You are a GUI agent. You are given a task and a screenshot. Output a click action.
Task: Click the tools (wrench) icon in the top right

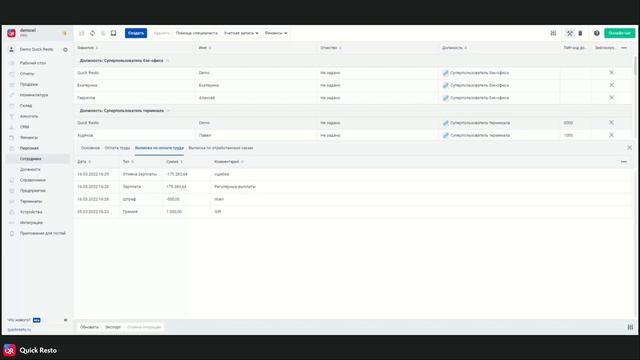point(569,33)
